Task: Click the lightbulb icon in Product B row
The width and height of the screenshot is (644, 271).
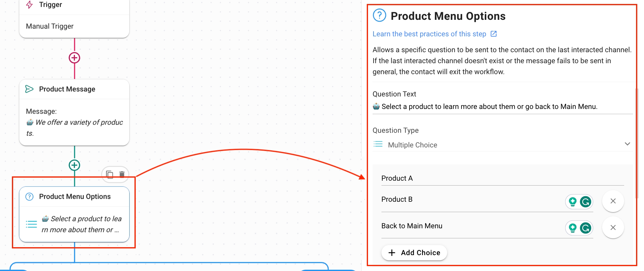Action: (572, 202)
